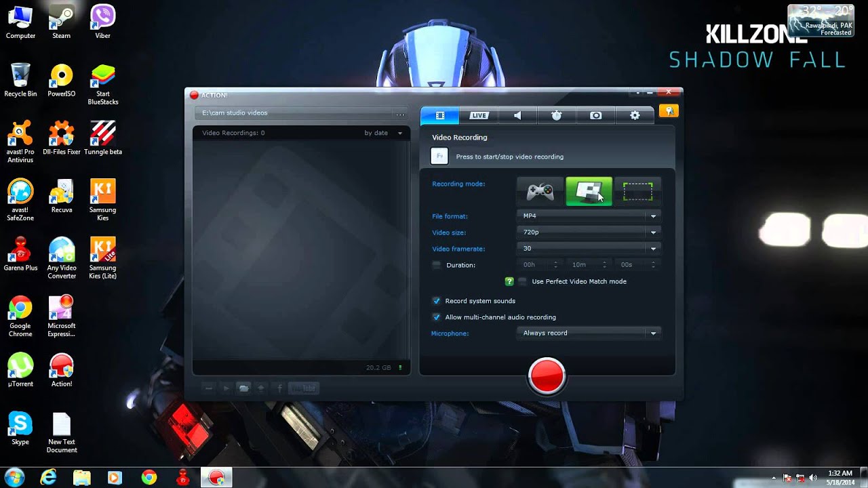Select the Action! desktop shortcut
This screenshot has height=488, width=868.
pos(62,370)
